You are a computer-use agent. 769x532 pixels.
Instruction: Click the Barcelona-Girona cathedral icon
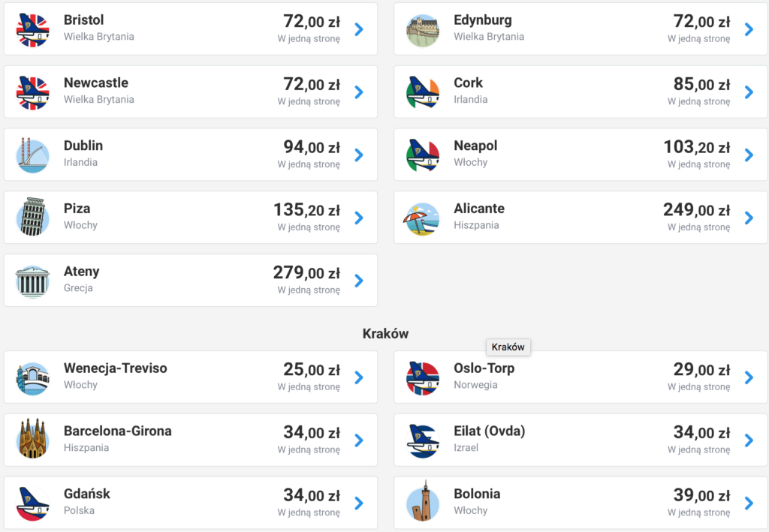[x=32, y=440]
